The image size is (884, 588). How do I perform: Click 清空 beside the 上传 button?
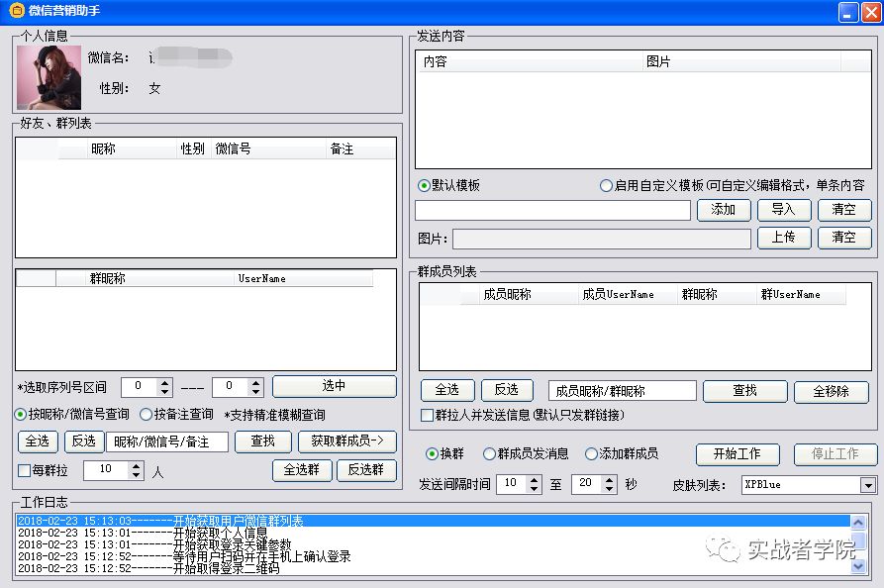tap(844, 238)
